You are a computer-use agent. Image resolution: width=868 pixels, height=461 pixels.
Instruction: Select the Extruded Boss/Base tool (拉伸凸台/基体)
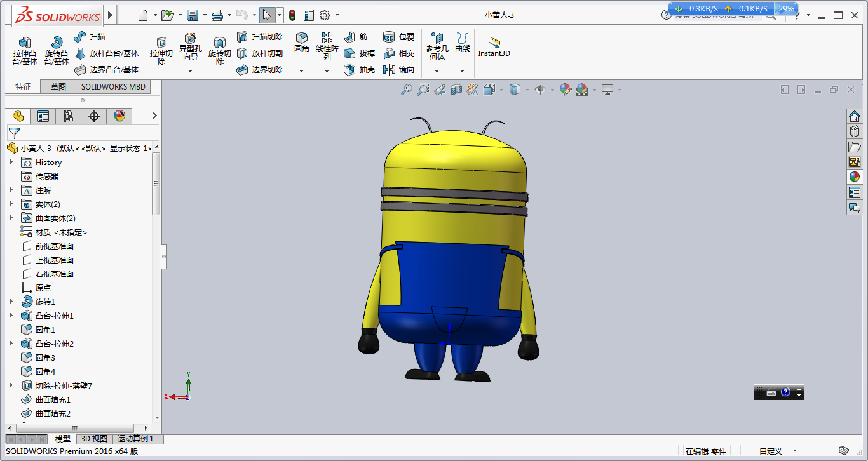[x=25, y=51]
